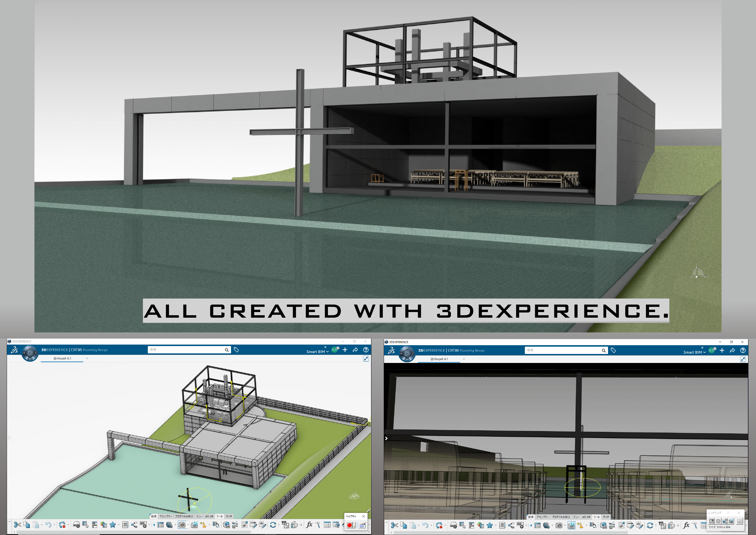Select the scissors Cut tool in left toolbar
The image size is (756, 535).
coord(18,525)
